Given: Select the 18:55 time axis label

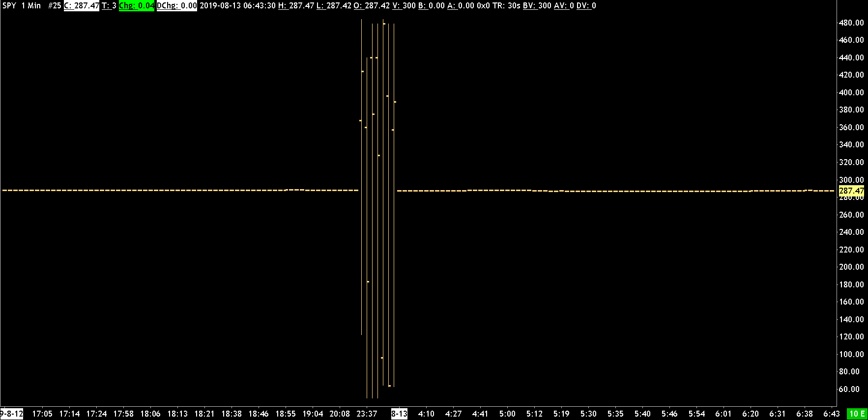Looking at the screenshot, I should click(x=286, y=414).
